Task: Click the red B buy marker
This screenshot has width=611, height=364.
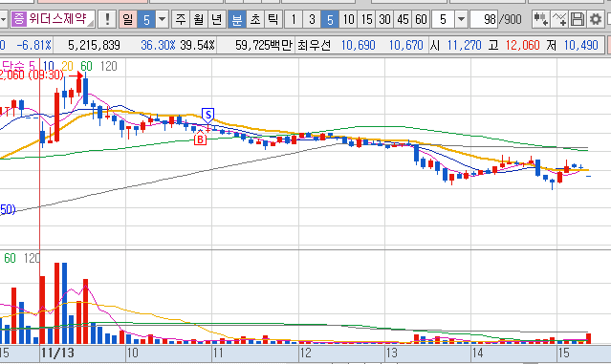Action: tap(200, 139)
